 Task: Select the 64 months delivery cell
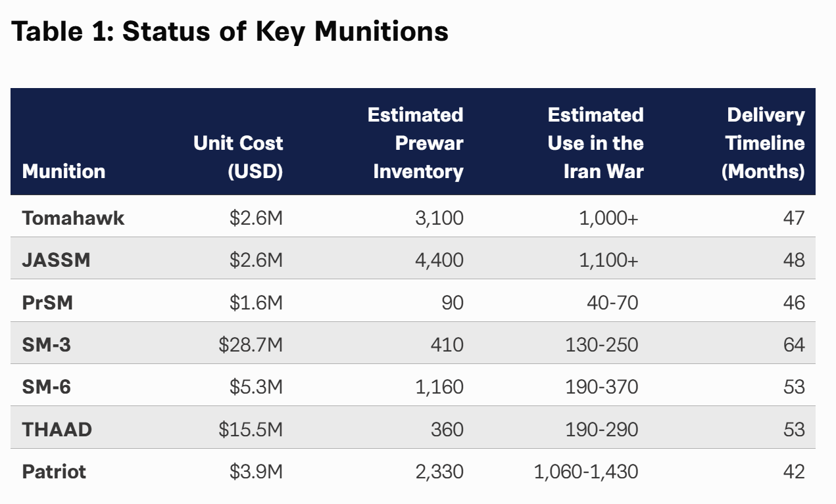tap(794, 344)
